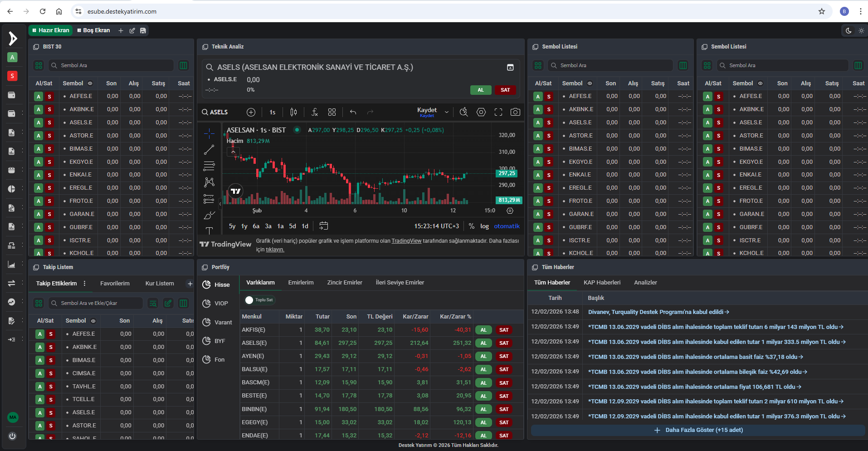This screenshot has height=451, width=868.
Task: Click the candlestick chart type icon
Action: pyautogui.click(x=293, y=112)
